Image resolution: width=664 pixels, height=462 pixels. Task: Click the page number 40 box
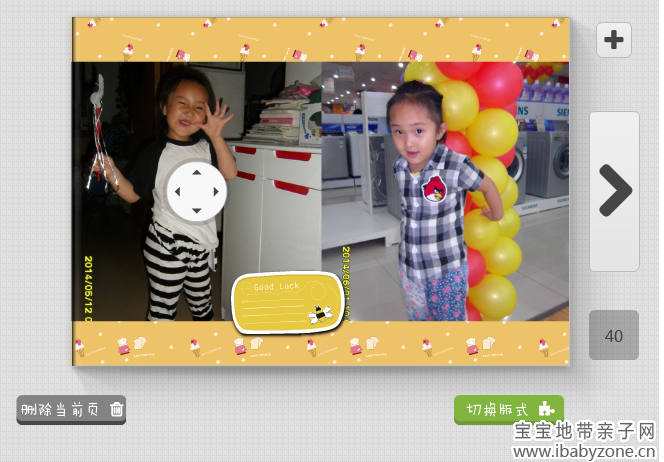tap(614, 336)
